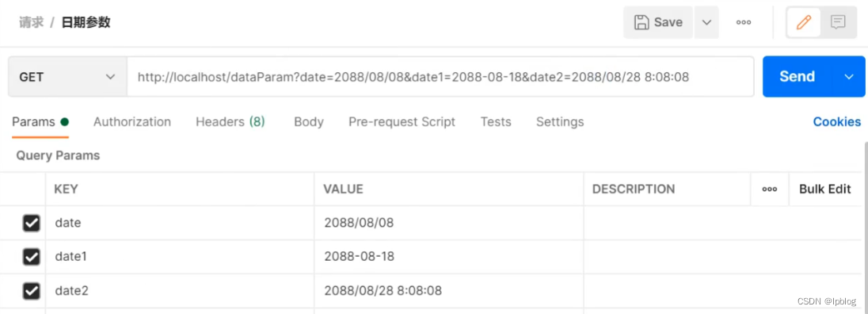This screenshot has height=314, width=868.
Task: Go to the Tests tab
Action: click(x=496, y=122)
